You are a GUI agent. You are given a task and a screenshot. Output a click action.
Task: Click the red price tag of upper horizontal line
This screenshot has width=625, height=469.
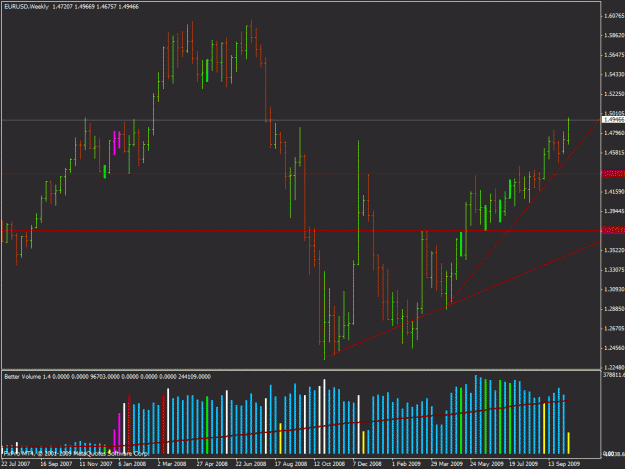(614, 174)
